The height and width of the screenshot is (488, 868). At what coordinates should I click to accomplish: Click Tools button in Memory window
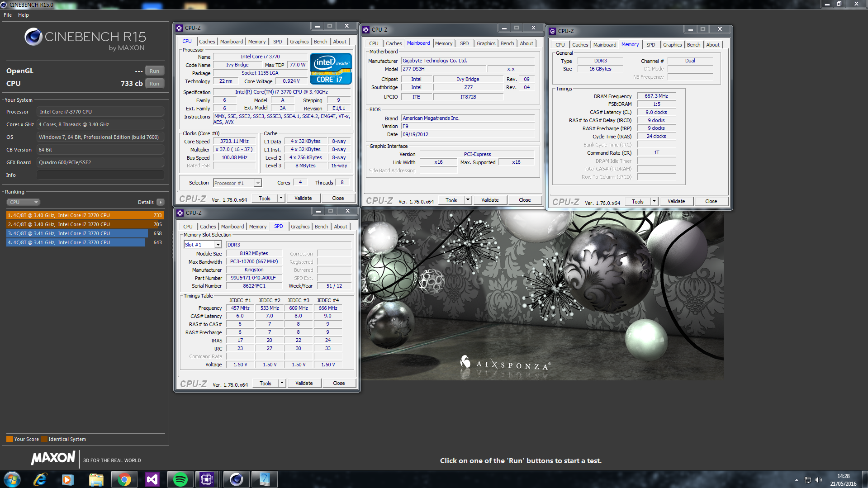(x=638, y=201)
